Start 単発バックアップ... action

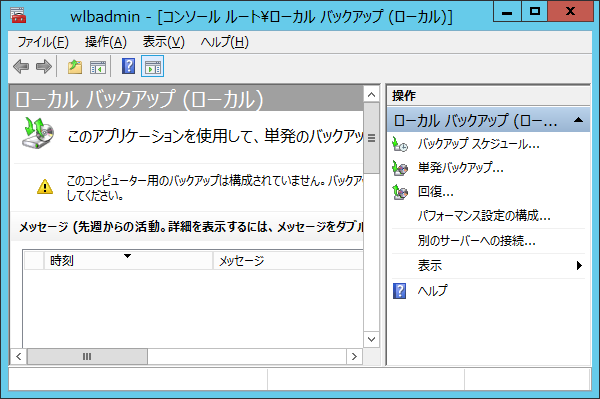461,168
